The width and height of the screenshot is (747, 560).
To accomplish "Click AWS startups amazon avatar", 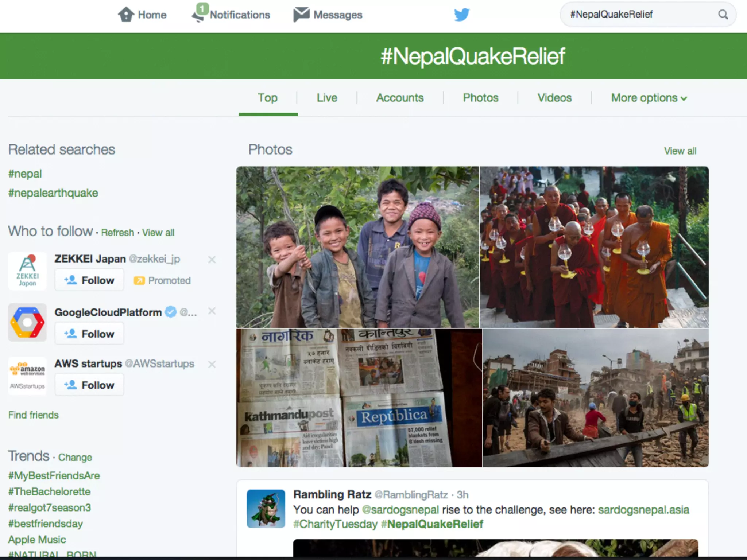I will 27,376.
